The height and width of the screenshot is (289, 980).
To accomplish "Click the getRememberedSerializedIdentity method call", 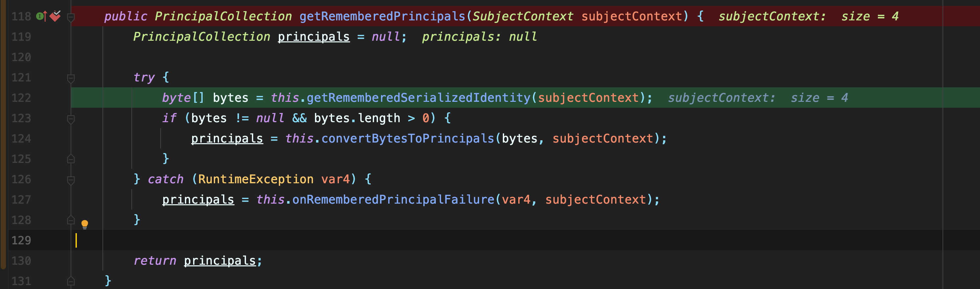I will (x=418, y=98).
